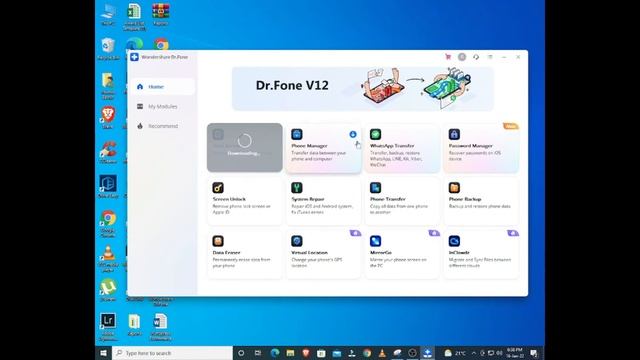Open the user account avatar

[462, 57]
